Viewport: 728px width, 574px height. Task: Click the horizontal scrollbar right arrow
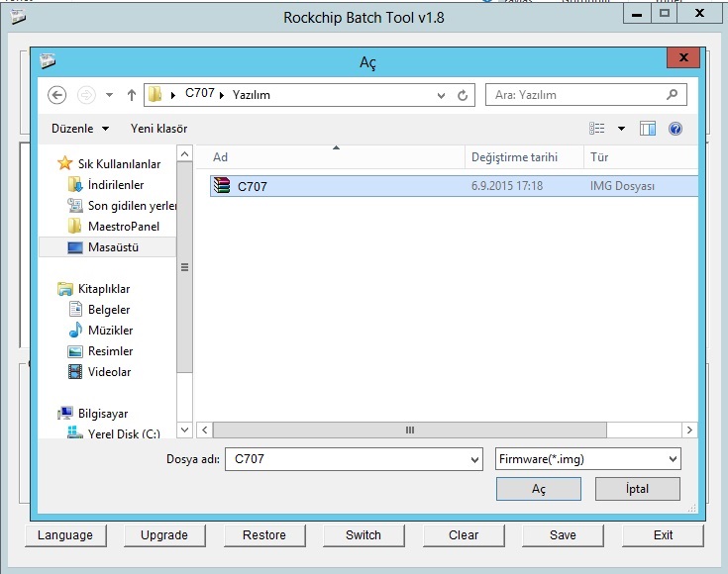point(689,430)
